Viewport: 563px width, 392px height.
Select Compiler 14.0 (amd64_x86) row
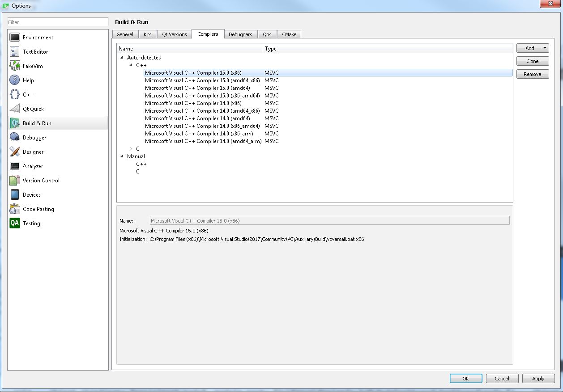(328, 111)
